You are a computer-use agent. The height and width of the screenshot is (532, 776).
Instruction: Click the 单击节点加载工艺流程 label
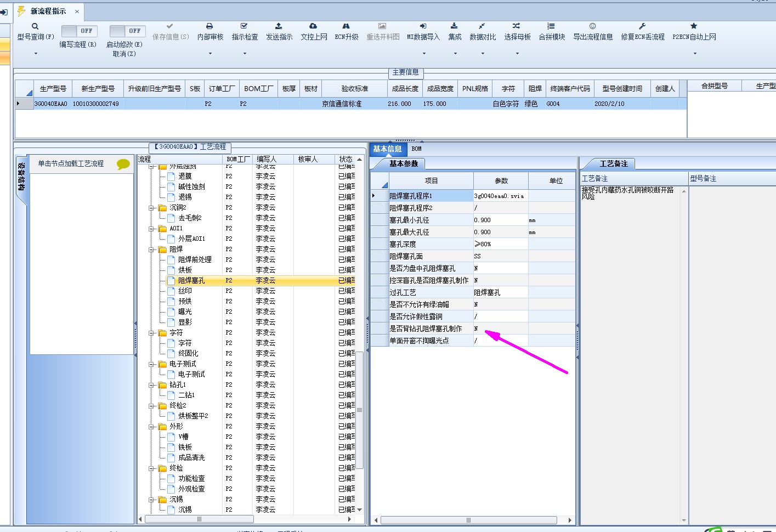click(71, 163)
